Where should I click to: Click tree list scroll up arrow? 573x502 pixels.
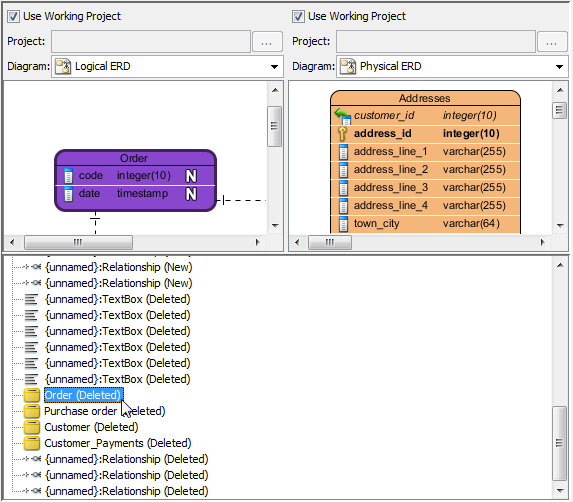(x=560, y=265)
